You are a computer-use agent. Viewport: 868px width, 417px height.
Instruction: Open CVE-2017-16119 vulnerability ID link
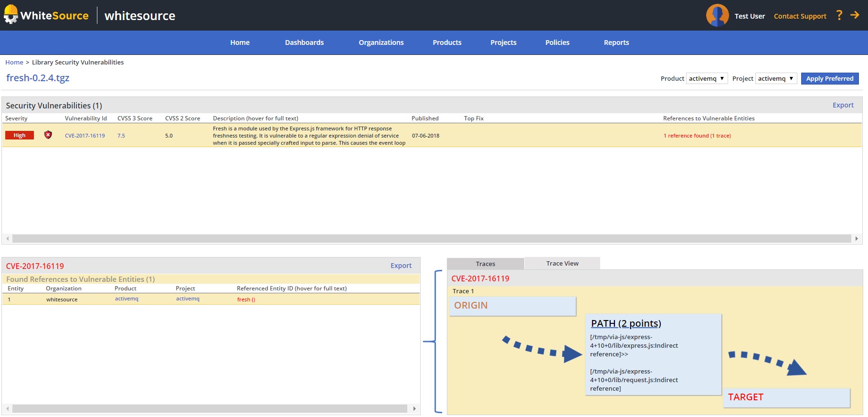click(85, 136)
